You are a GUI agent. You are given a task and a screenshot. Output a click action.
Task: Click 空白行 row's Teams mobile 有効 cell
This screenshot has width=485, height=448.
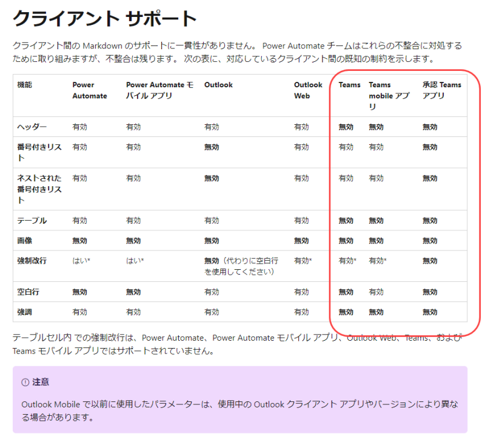click(376, 292)
